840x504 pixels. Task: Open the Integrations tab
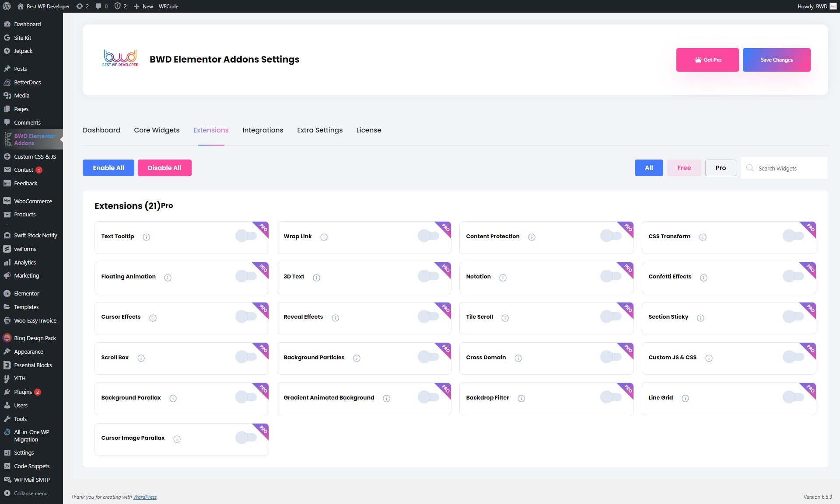tap(263, 130)
